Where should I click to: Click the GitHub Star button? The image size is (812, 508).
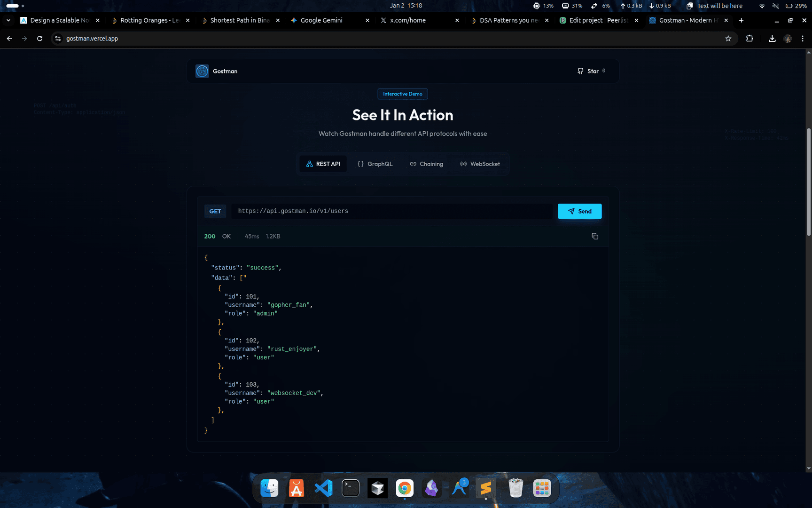(x=591, y=71)
